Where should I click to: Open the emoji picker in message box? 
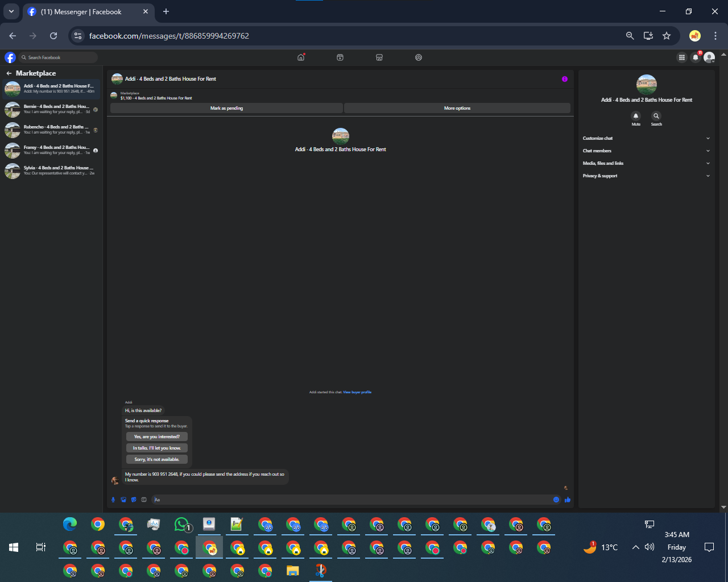[x=556, y=500]
